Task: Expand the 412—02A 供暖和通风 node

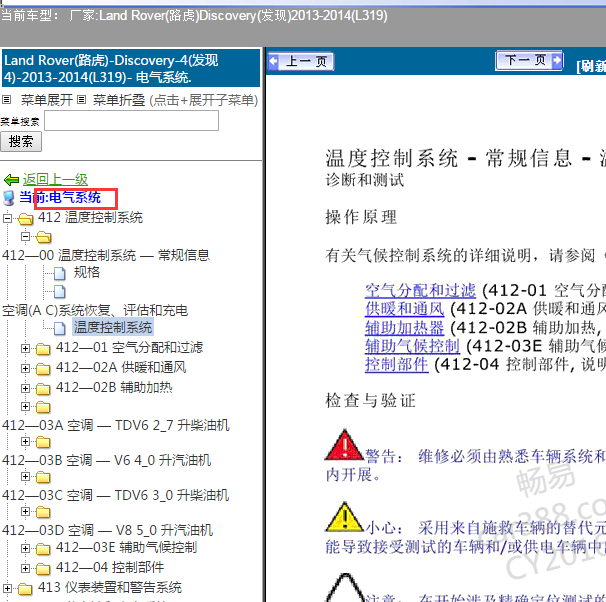Action: (x=26, y=369)
